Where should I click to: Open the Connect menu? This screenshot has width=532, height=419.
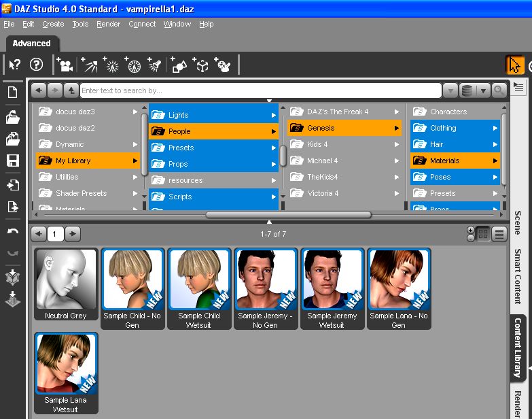(142, 24)
